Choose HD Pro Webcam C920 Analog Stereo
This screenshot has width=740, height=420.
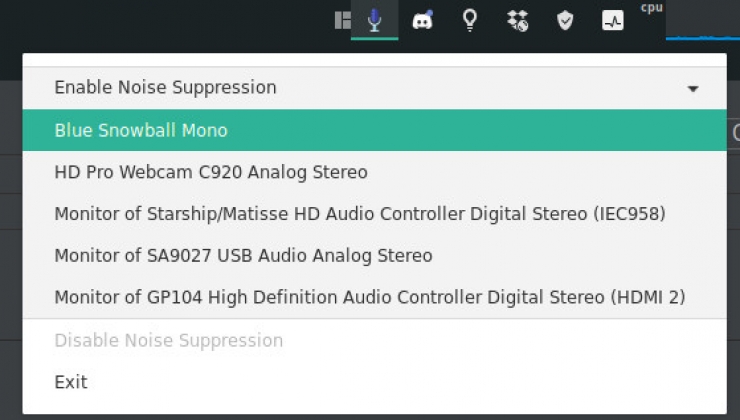click(x=374, y=172)
